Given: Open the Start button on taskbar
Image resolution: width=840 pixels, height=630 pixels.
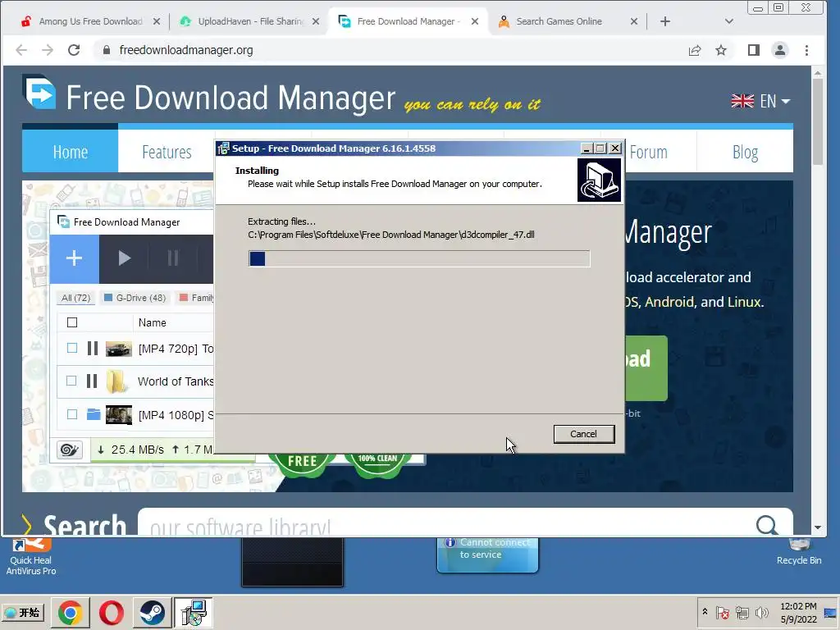Looking at the screenshot, I should 24,612.
